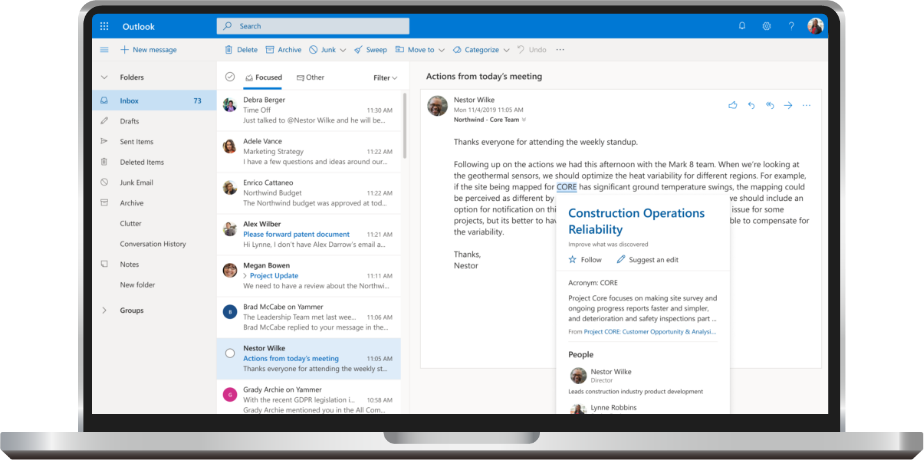The height and width of the screenshot is (460, 924).
Task: Open Settings gear icon
Action: tap(767, 27)
